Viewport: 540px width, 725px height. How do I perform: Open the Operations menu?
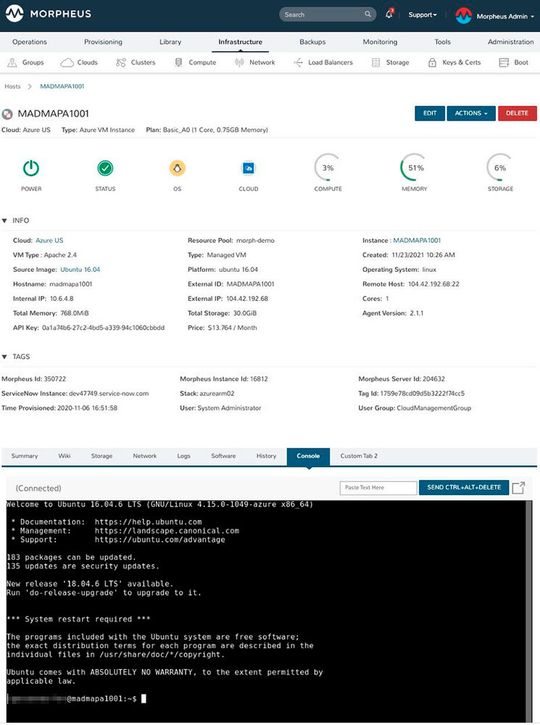(30, 42)
